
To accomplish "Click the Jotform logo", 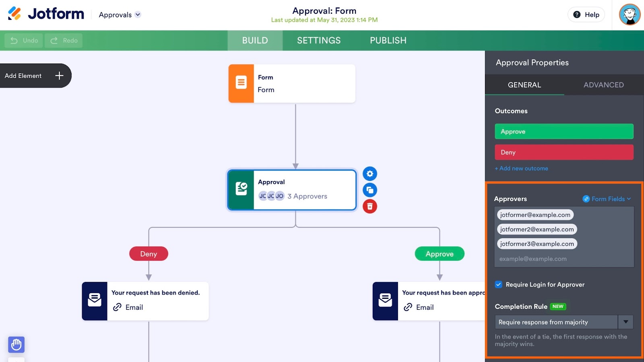I will (46, 14).
